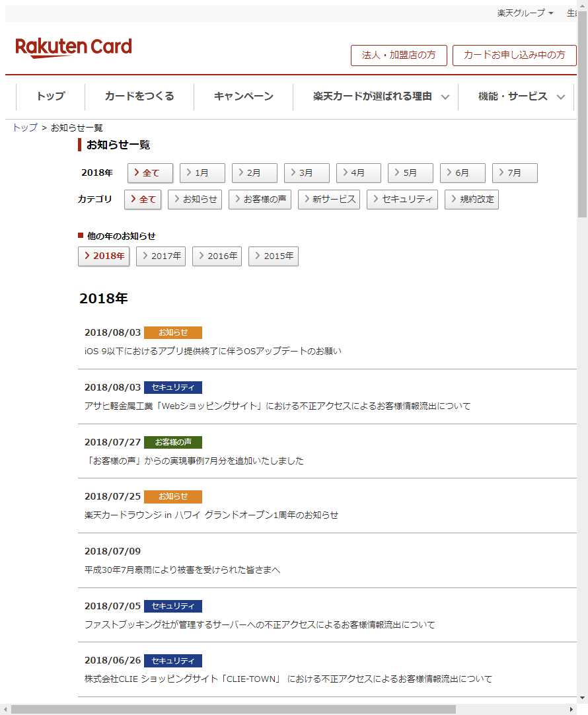Follow the トップ breadcrumb link
The height and width of the screenshot is (715, 588).
[x=25, y=128]
